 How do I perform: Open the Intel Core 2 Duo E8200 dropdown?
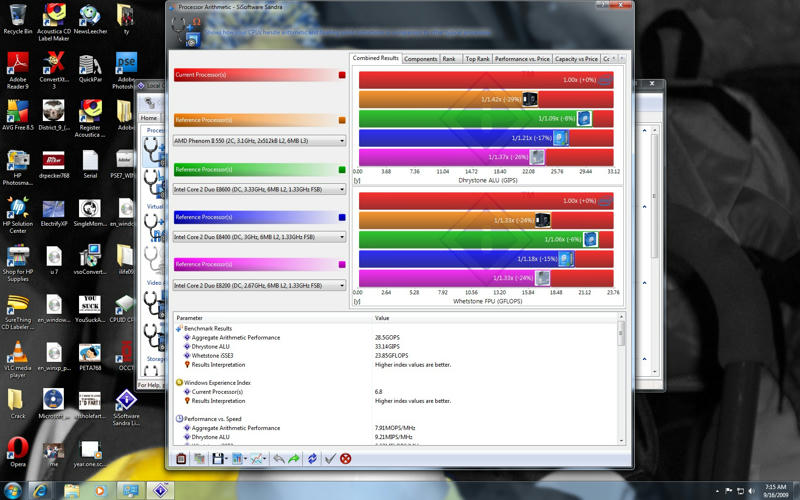coord(259,286)
